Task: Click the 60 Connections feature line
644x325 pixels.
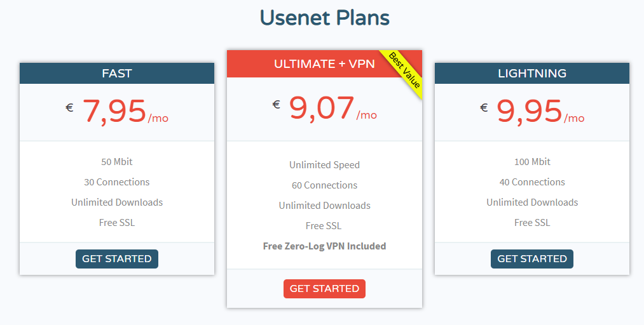Action: pos(324,185)
